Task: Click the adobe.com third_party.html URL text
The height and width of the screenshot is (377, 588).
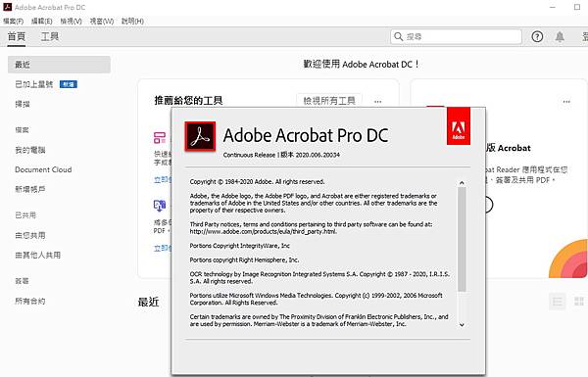Action: coord(264,232)
